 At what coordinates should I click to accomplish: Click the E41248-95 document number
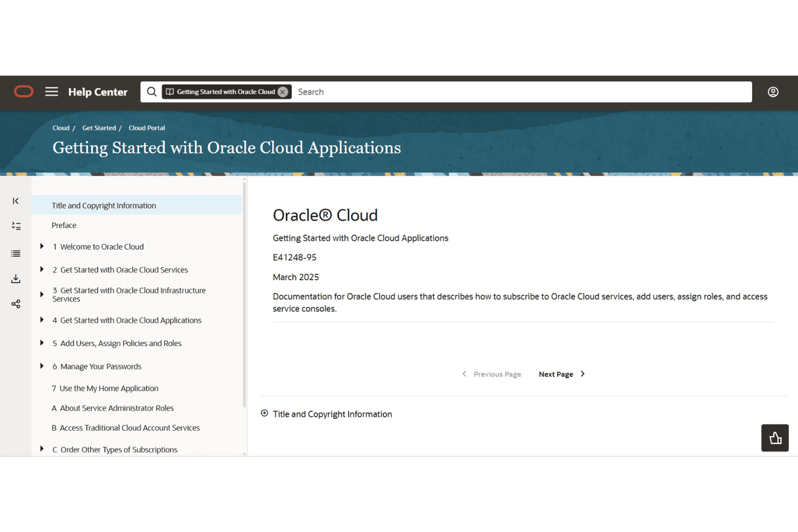pos(294,258)
